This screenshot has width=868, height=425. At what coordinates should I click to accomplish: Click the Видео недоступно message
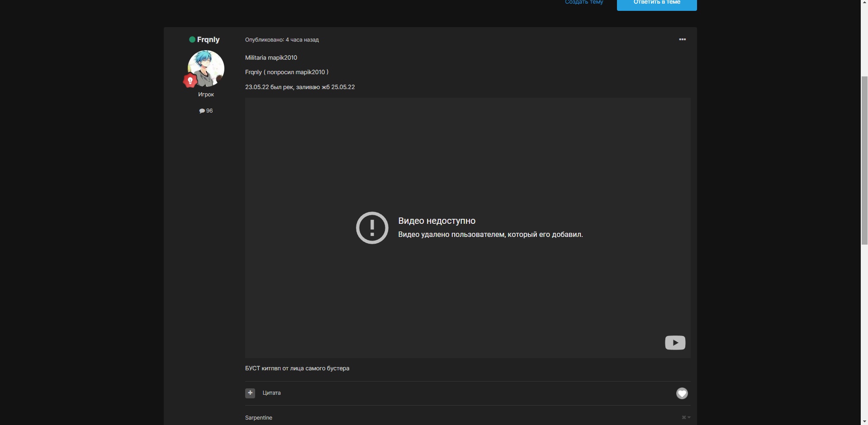(x=436, y=221)
